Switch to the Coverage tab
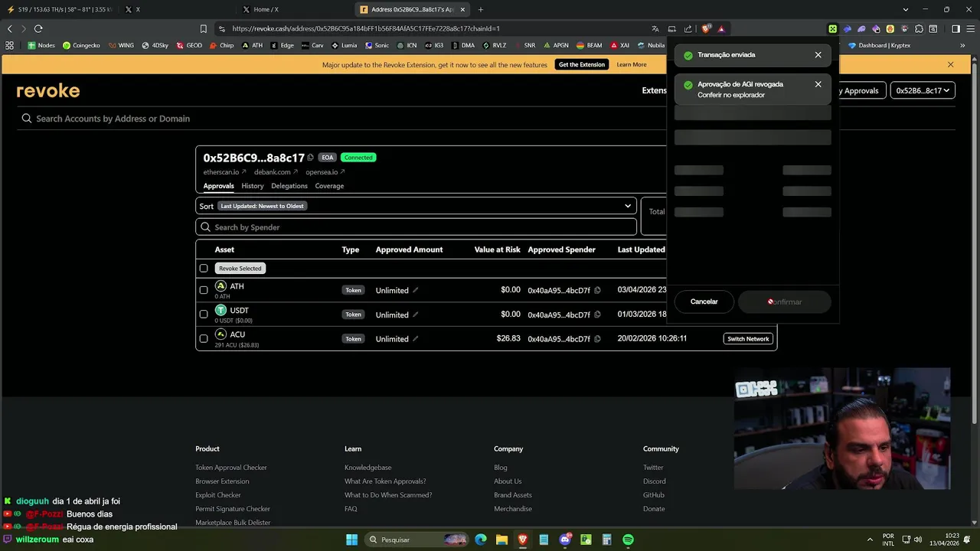This screenshot has width=980, height=551. pos(329,186)
